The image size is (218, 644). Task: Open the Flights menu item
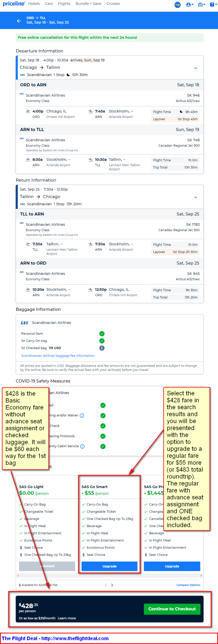(64, 4)
